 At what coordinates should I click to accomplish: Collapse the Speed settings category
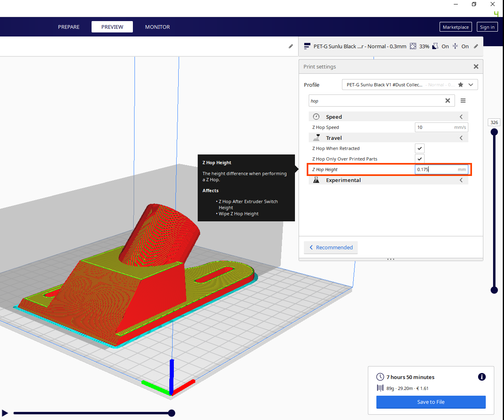click(461, 117)
